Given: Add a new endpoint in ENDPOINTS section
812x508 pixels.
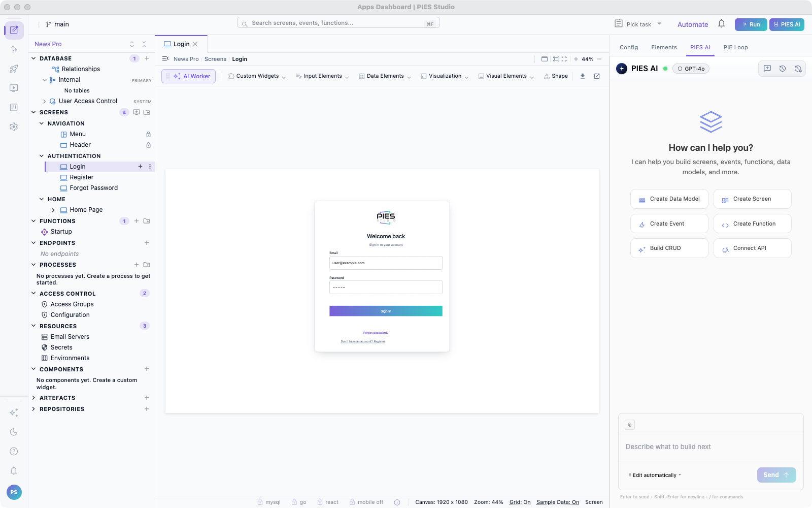Looking at the screenshot, I should pos(147,243).
